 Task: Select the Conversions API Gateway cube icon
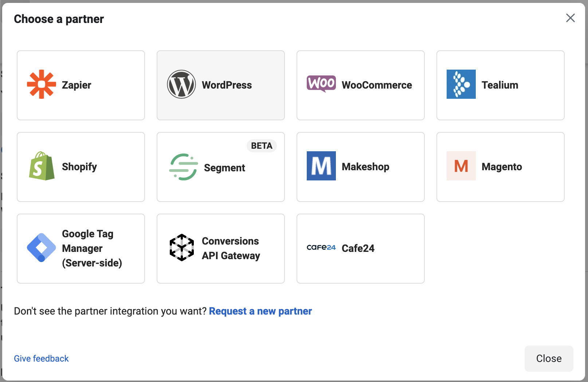pos(181,247)
